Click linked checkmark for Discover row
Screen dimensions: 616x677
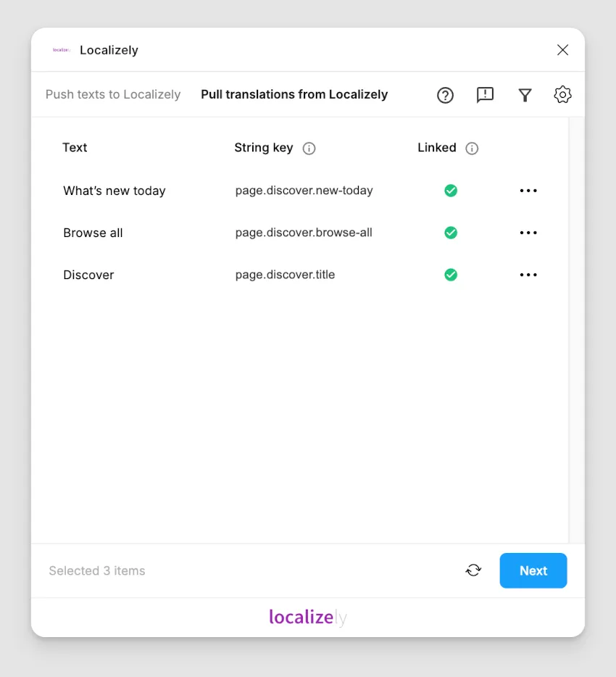(x=451, y=275)
